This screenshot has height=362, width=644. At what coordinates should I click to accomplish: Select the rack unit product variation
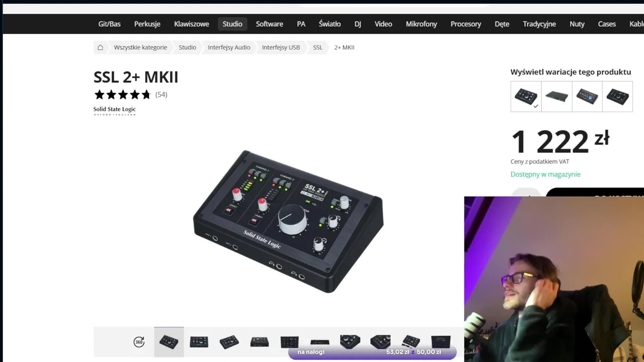556,97
